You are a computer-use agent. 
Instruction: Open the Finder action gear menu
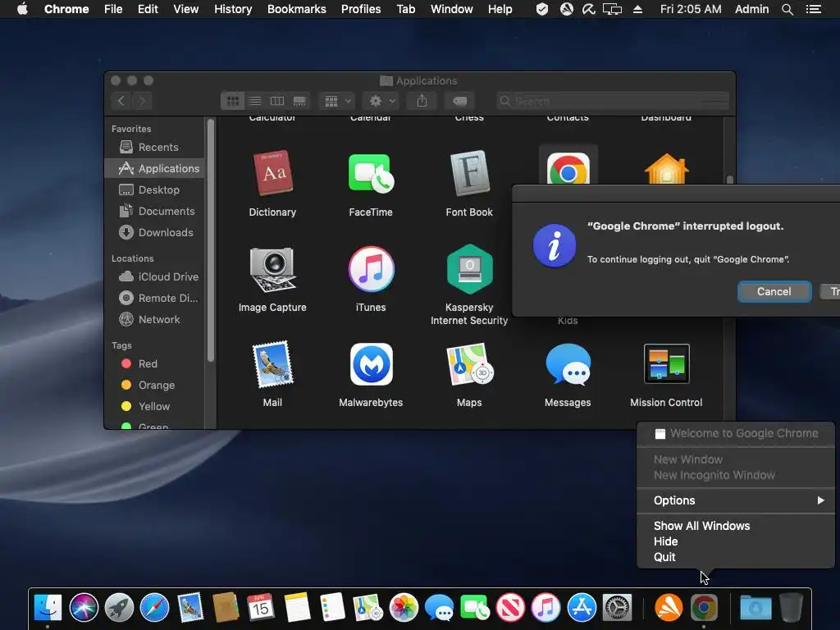tap(381, 101)
